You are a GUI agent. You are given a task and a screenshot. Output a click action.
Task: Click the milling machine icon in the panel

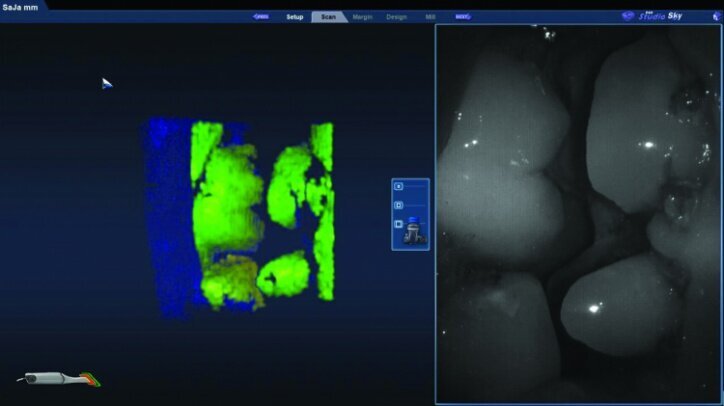pyautogui.click(x=414, y=232)
